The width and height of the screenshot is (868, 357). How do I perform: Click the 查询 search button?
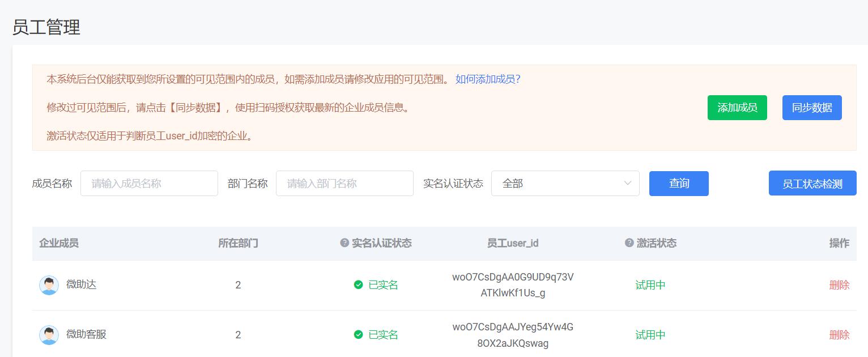679,184
